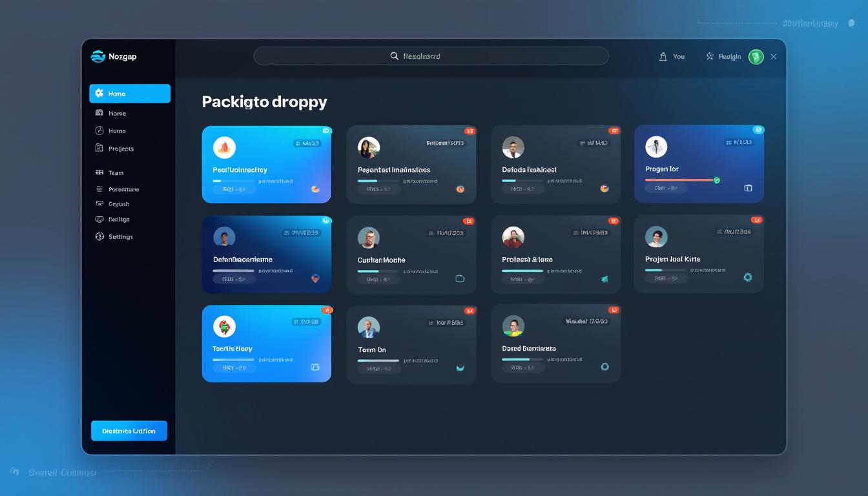Focus the top search field

(431, 56)
